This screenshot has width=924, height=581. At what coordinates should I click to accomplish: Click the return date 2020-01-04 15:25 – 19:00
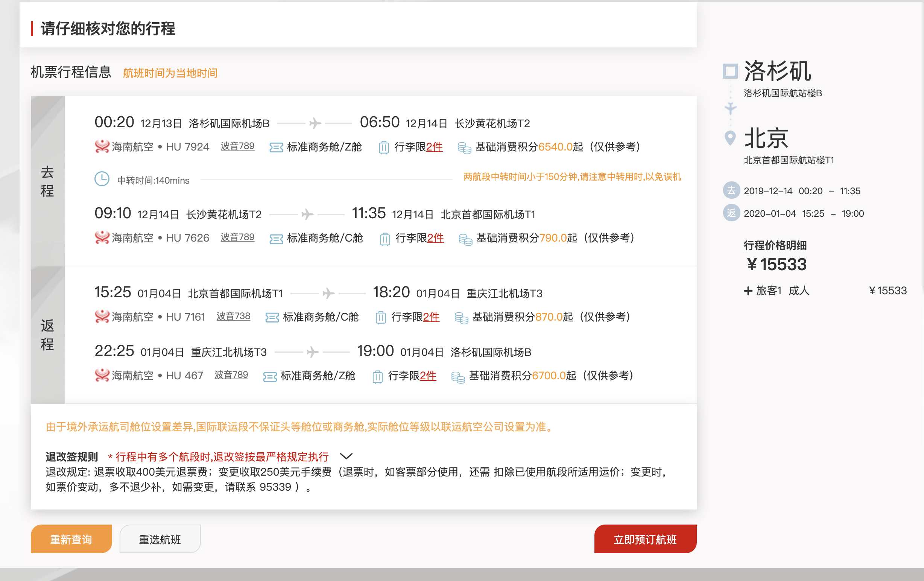pyautogui.click(x=804, y=213)
